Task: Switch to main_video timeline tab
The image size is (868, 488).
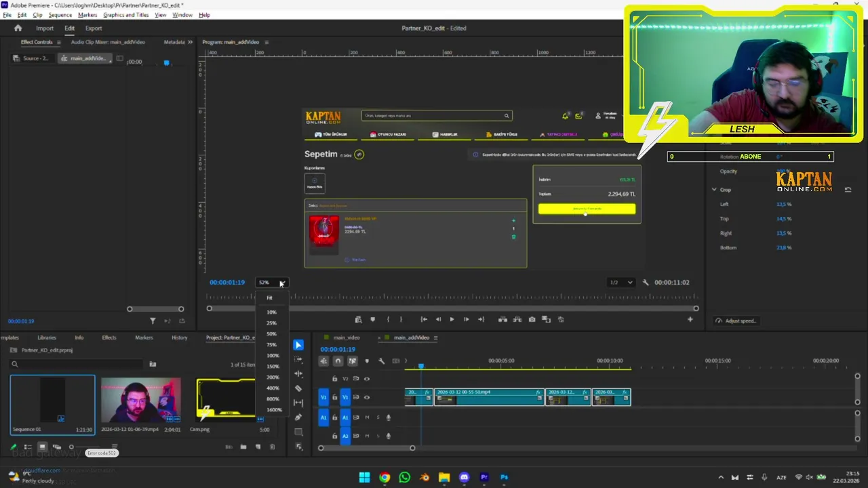Action: (x=346, y=338)
